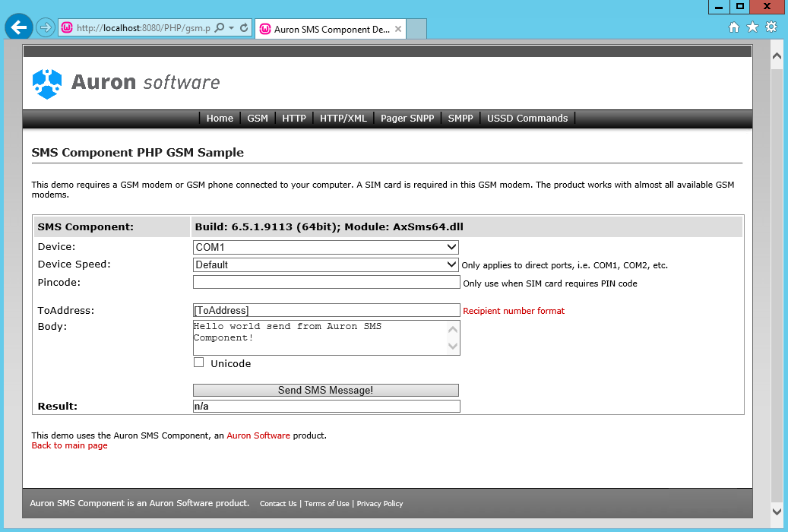This screenshot has width=788, height=532.
Task: Expand the Device COM1 dropdown
Action: 326,247
